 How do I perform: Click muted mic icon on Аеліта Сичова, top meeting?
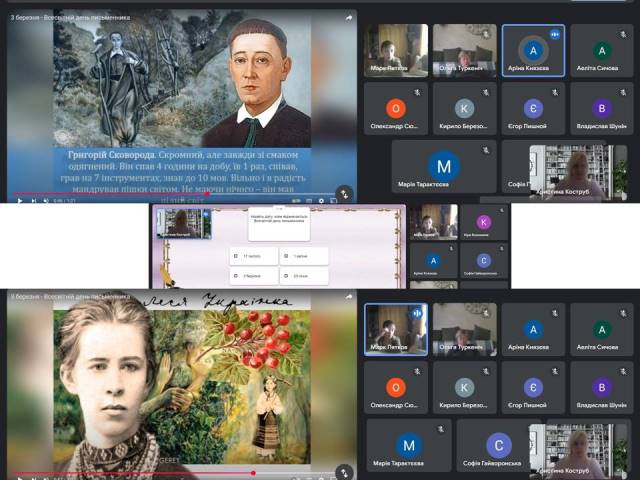[x=623, y=35]
